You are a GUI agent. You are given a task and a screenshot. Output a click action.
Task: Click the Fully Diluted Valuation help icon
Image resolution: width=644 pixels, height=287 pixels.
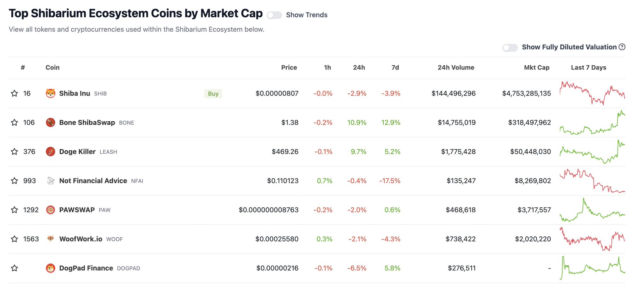[622, 47]
